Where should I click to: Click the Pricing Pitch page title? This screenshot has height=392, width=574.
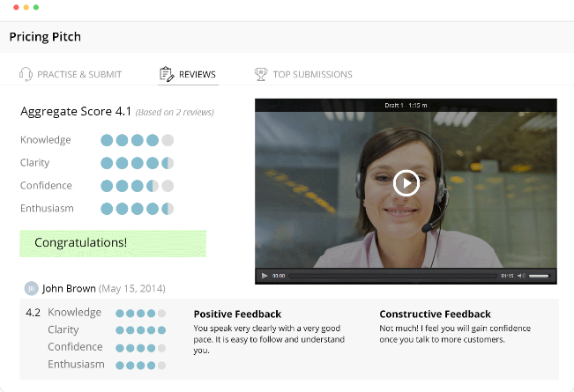click(x=45, y=37)
